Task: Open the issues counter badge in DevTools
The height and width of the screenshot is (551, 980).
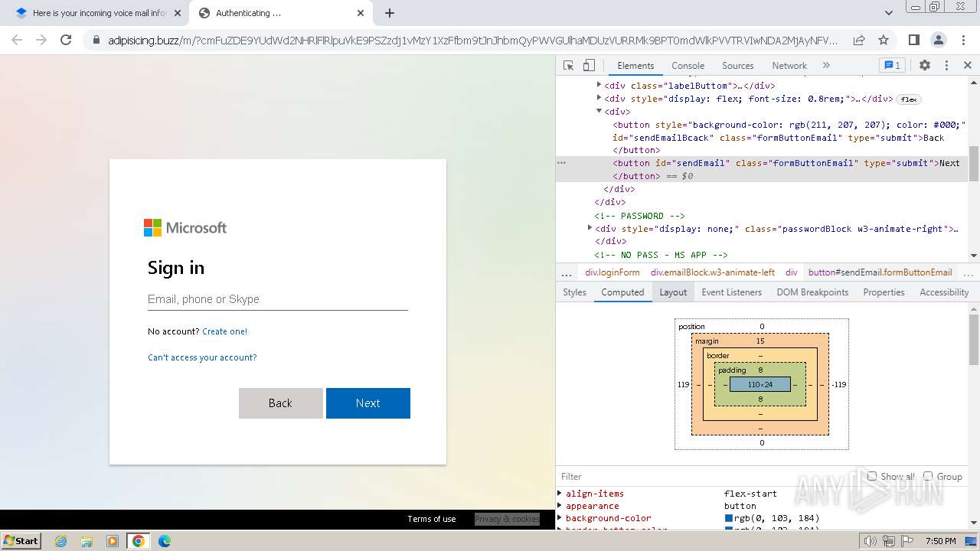Action: 892,66
